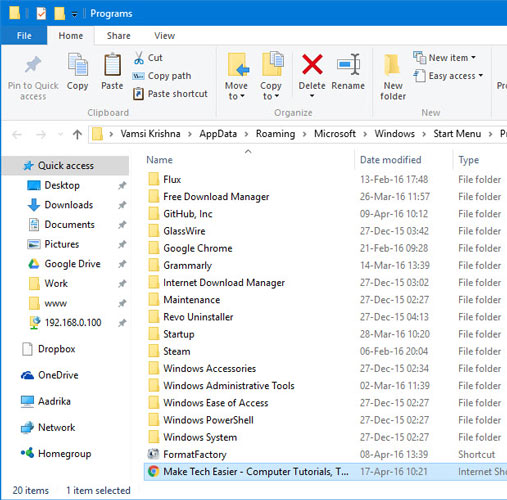This screenshot has height=500, width=507.
Task: Unpin Desktop using its pin icon
Action: [122, 185]
